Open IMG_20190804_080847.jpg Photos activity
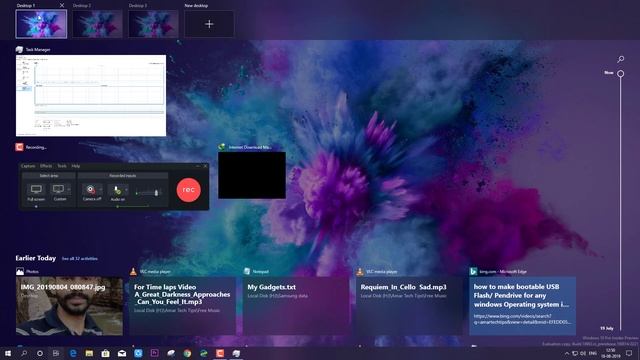The width and height of the screenshot is (640, 360). pyautogui.click(x=69, y=306)
